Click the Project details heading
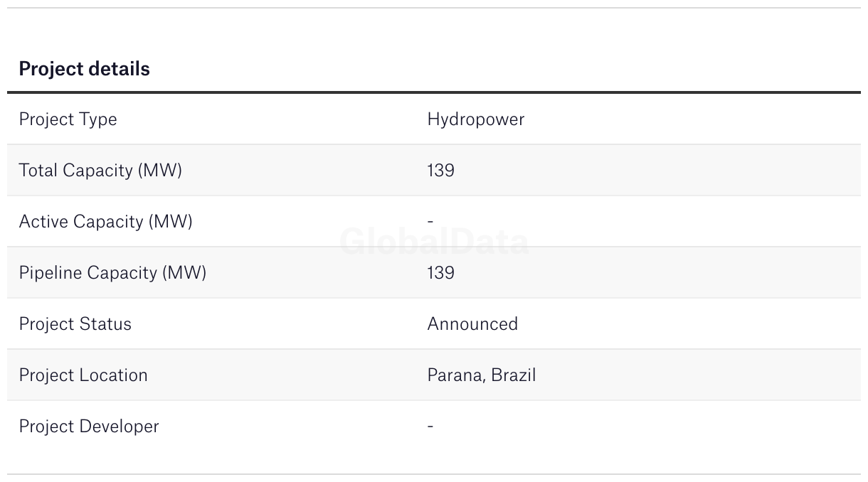 point(84,69)
